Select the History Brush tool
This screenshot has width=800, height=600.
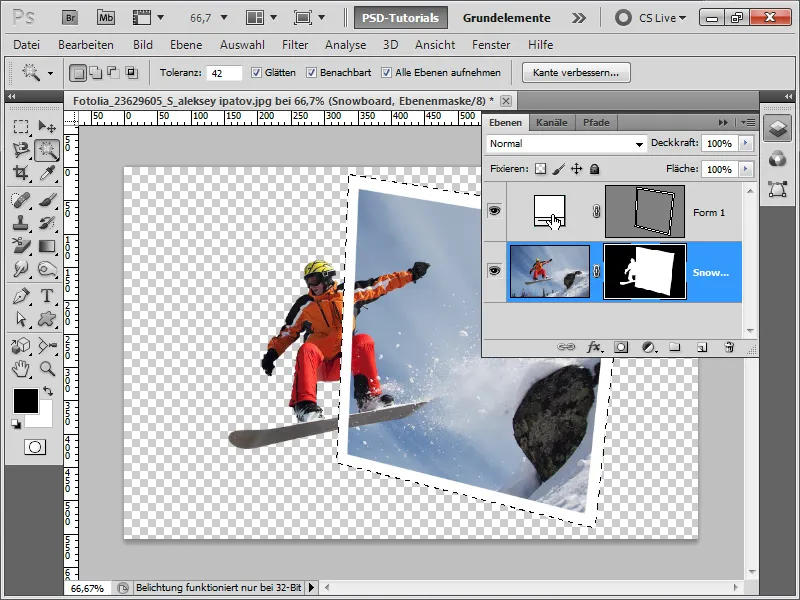pos(47,223)
